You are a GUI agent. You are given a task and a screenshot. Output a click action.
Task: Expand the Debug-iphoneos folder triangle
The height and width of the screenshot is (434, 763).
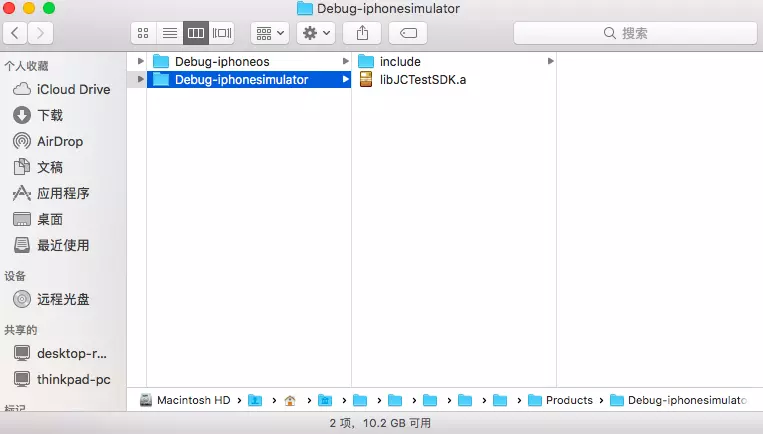pyautogui.click(x=141, y=61)
